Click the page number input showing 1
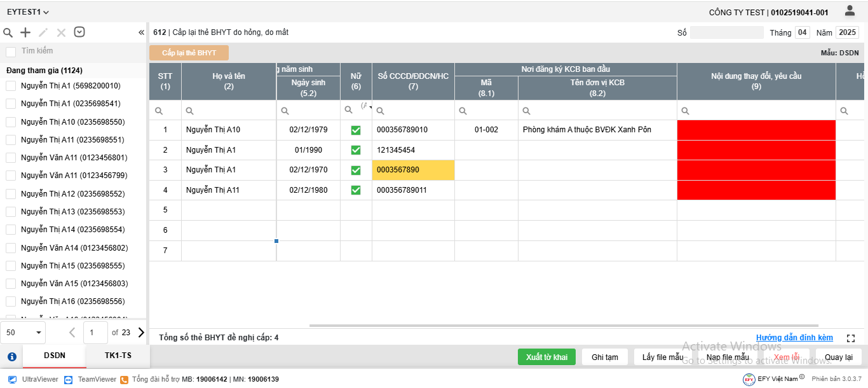Viewport: 868px width, 388px height. (95, 332)
